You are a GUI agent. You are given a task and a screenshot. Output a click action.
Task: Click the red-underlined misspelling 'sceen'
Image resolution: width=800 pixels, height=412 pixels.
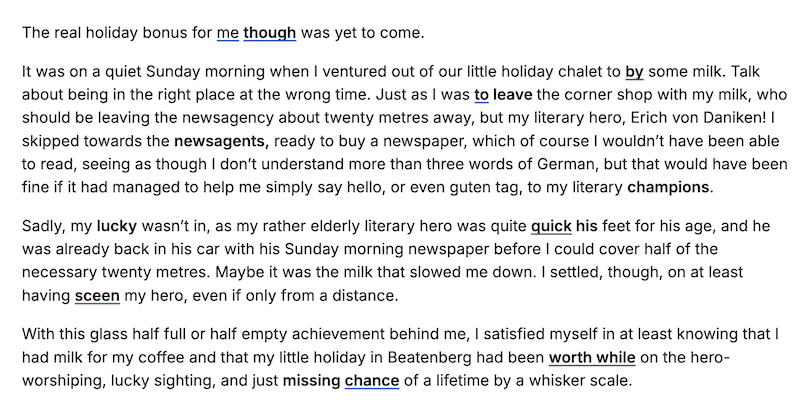pos(97,296)
